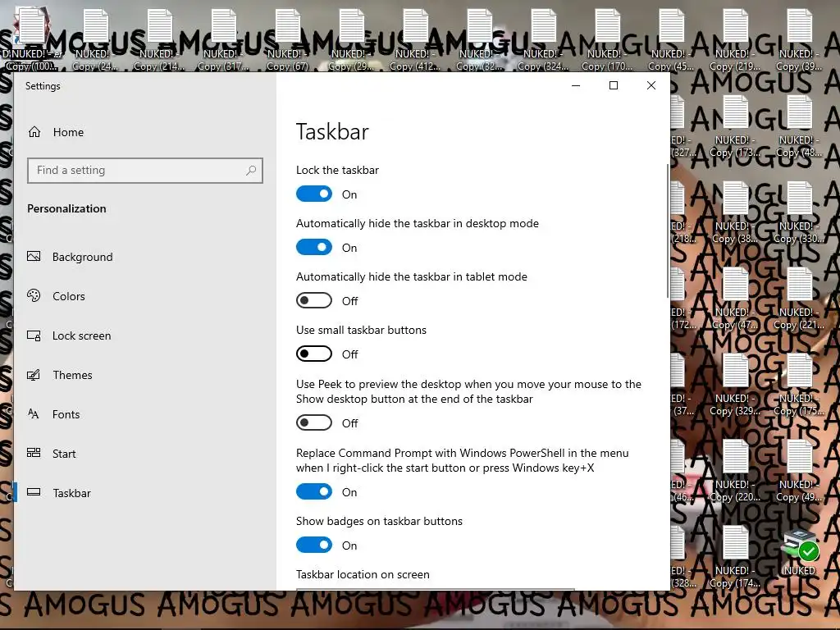
Task: Select desktop file NUKED! - Copy (100)
Action: pyautogui.click(x=32, y=39)
